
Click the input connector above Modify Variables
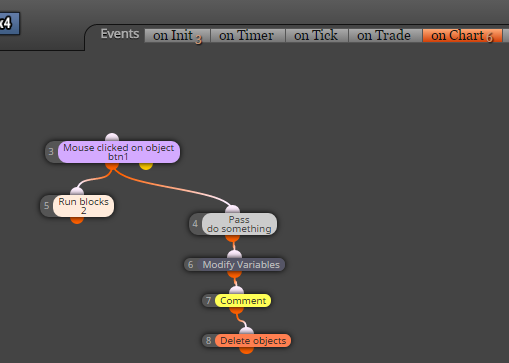(x=234, y=255)
